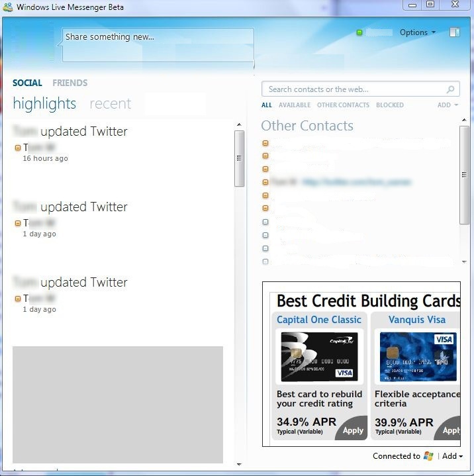Click the third grey offline contact icon
The image size is (474, 476).
(x=265, y=248)
